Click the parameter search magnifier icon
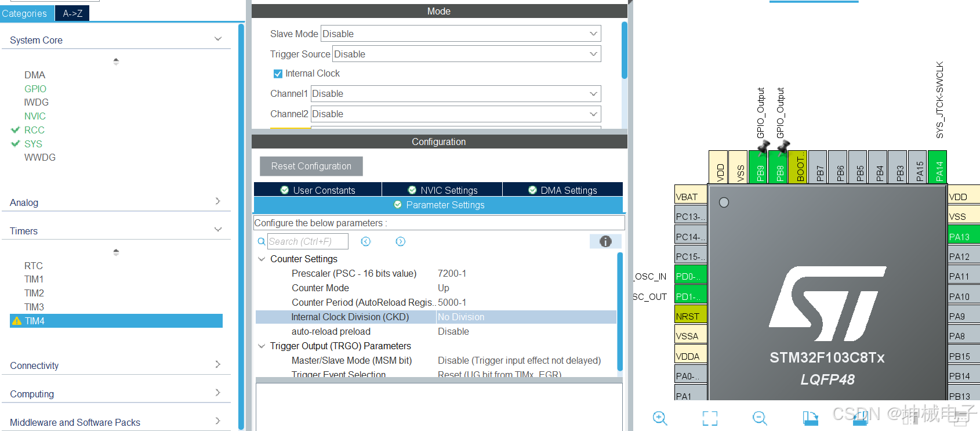 tap(262, 241)
